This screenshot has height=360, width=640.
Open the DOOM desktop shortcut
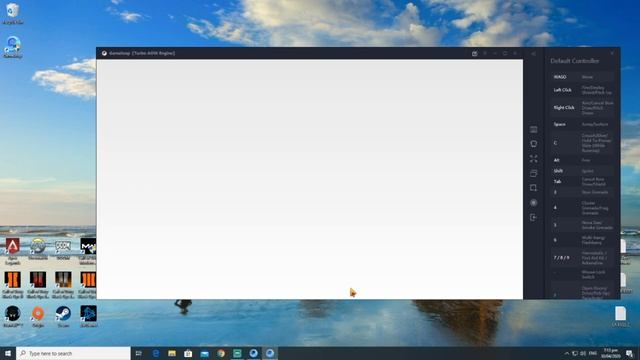coord(63,249)
